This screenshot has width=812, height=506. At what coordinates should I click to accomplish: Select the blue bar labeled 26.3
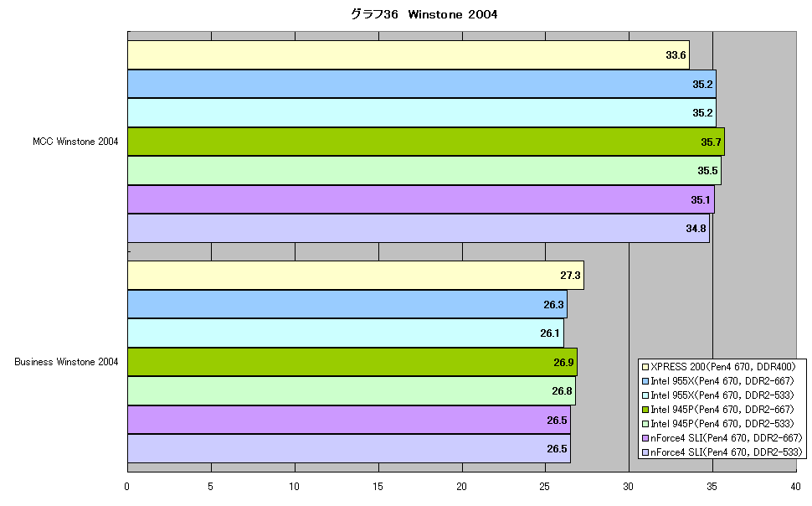(x=347, y=304)
